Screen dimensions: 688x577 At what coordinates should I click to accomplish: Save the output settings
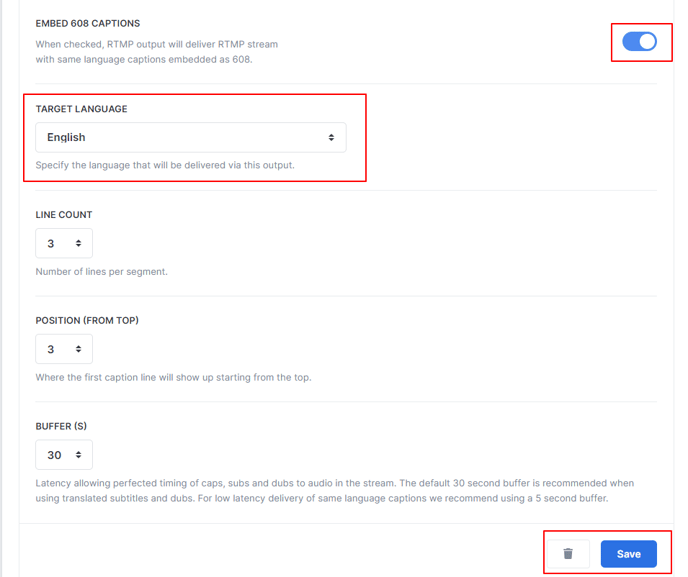point(629,554)
